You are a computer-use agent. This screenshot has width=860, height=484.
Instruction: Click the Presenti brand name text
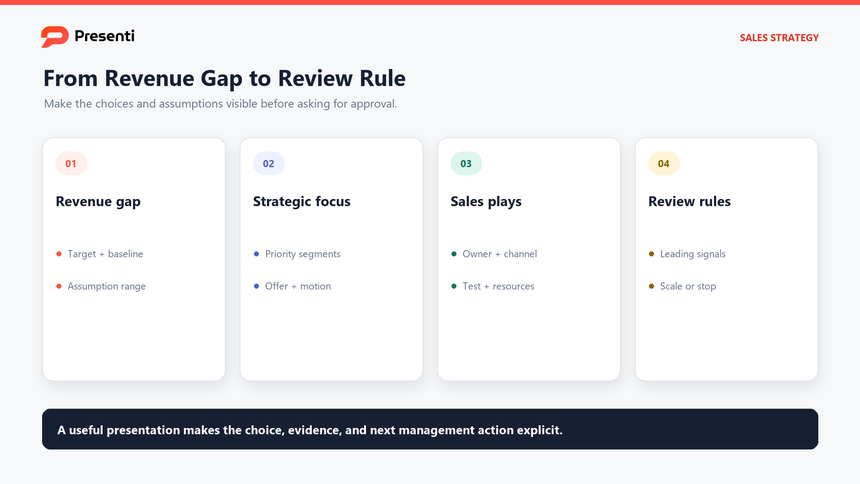point(104,36)
